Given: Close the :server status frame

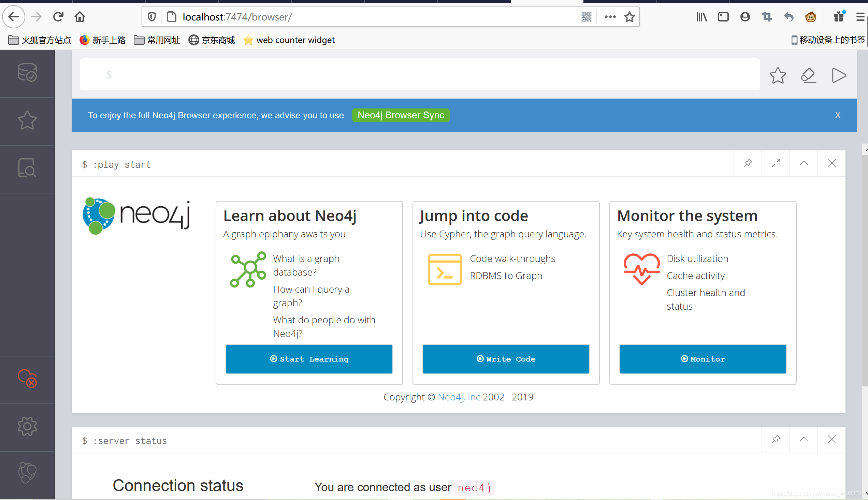Looking at the screenshot, I should (x=831, y=440).
